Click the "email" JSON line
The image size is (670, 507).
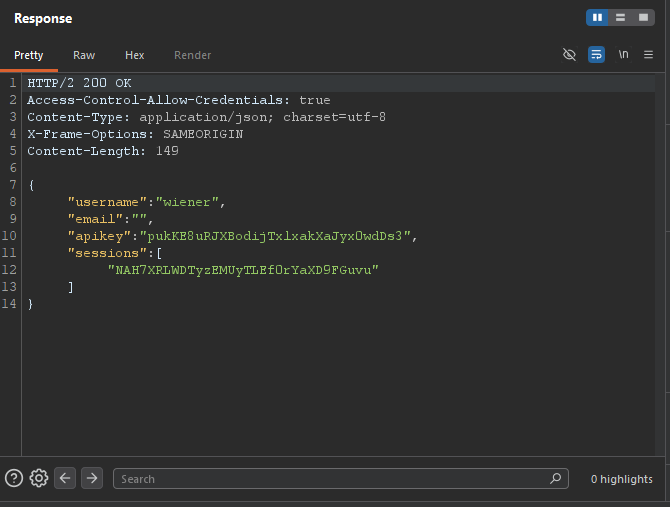click(110, 219)
